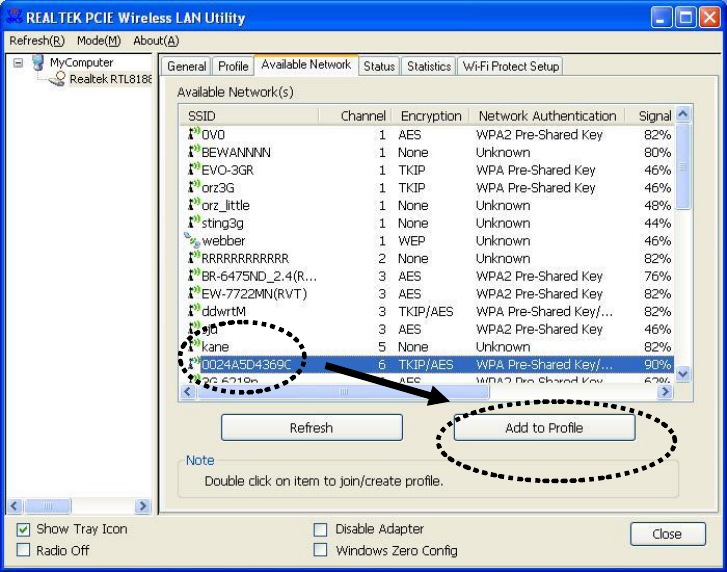Minimize the Wireless LAN Utility window
Viewport: 727px width, 572px height.
click(x=661, y=18)
